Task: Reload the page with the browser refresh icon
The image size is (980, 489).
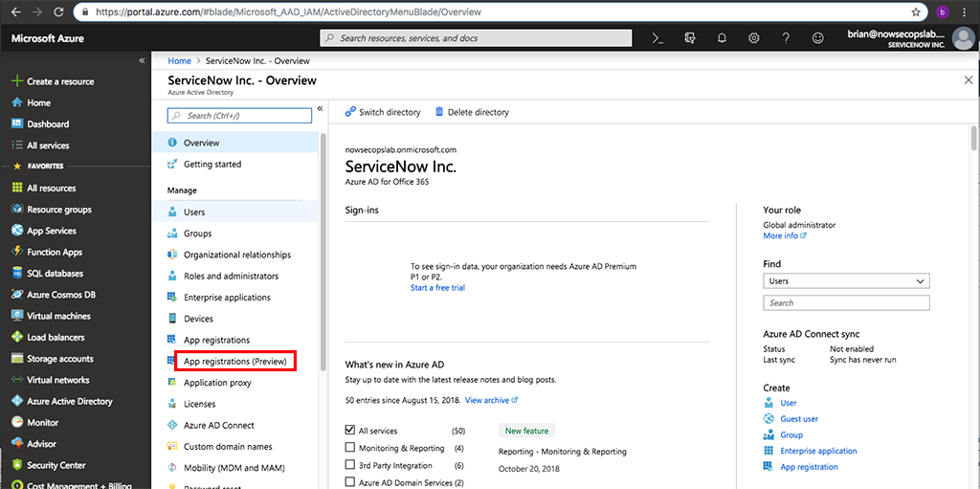Action: (x=58, y=11)
